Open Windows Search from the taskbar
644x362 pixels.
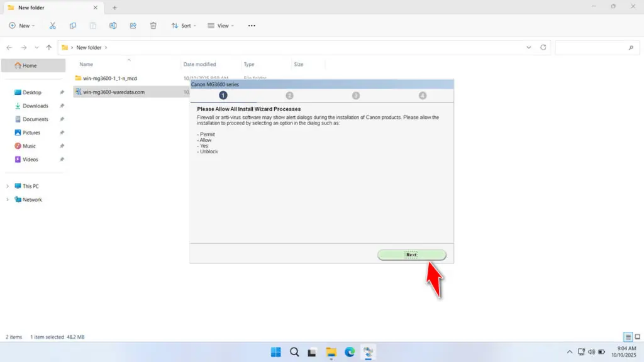pos(294,352)
